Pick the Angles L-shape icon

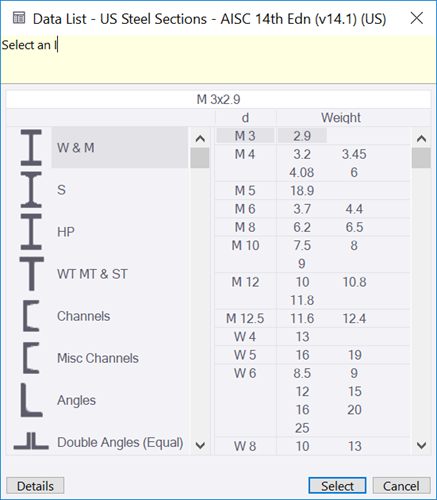(x=31, y=400)
